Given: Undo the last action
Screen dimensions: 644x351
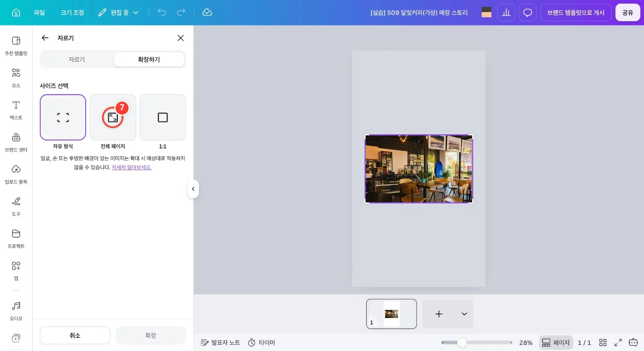Looking at the screenshot, I should coord(162,12).
